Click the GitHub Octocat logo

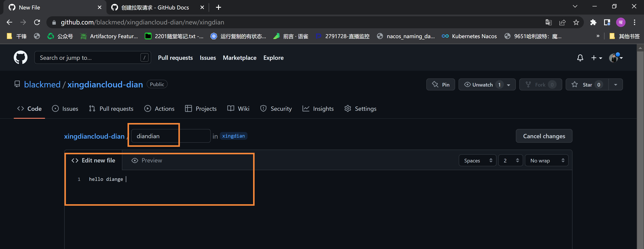(20, 58)
